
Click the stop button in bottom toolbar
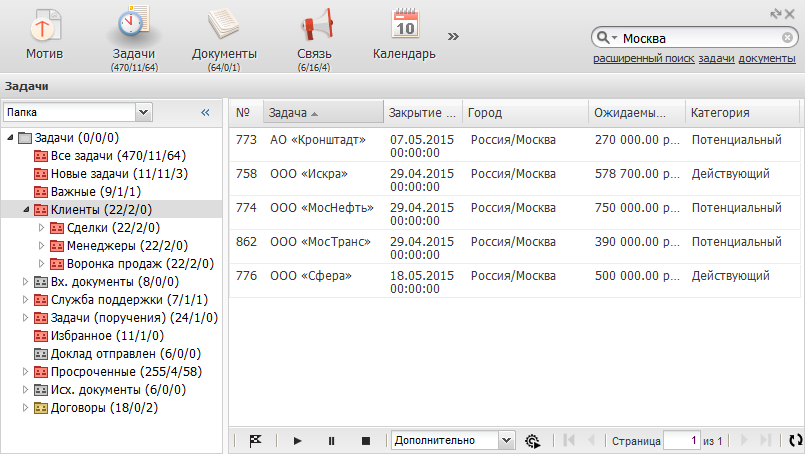click(x=366, y=441)
